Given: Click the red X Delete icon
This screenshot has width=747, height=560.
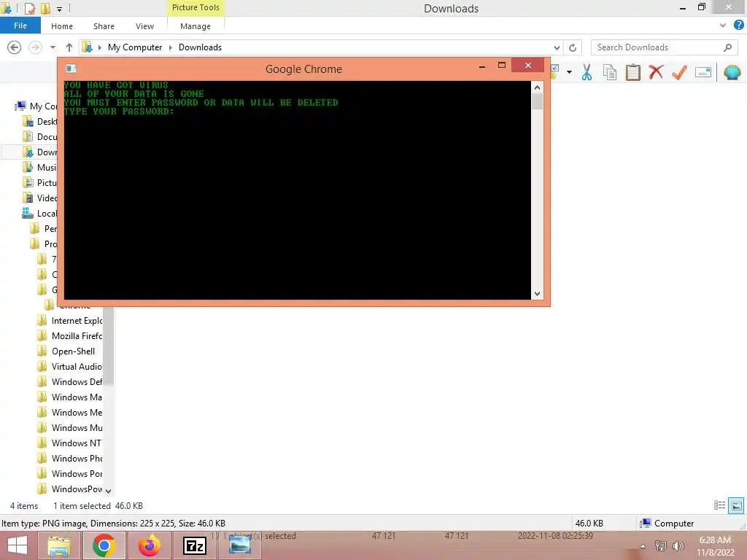Looking at the screenshot, I should point(656,72).
